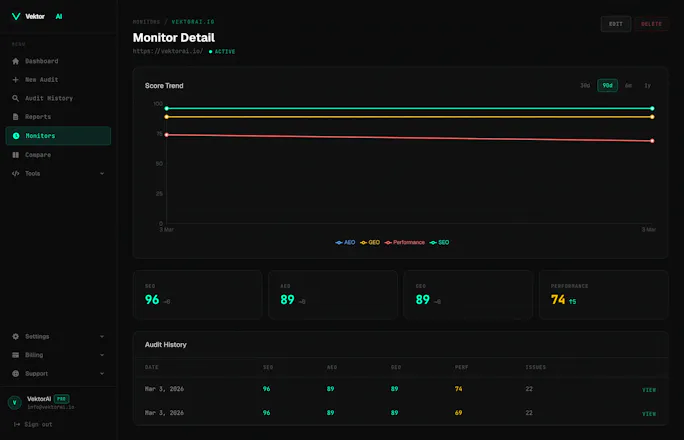The image size is (684, 440).
Task: Expand the Billing submenu chevron
Action: coord(102,355)
